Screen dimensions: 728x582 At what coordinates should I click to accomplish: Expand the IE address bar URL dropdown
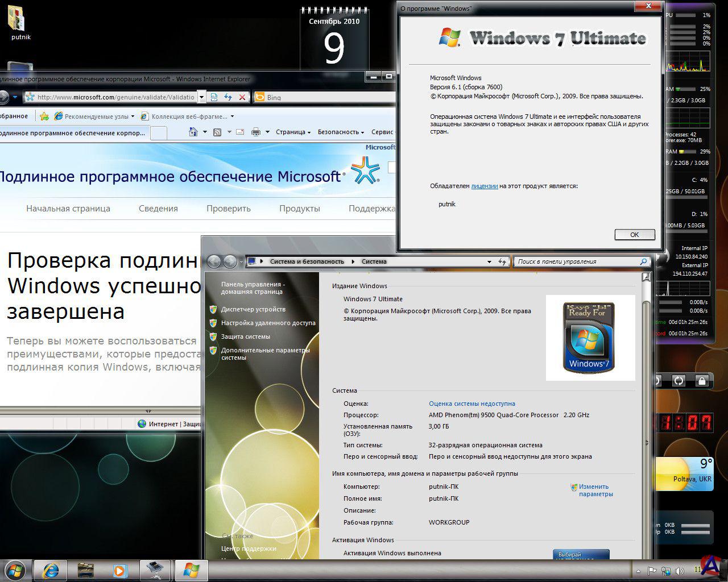pos(201,97)
